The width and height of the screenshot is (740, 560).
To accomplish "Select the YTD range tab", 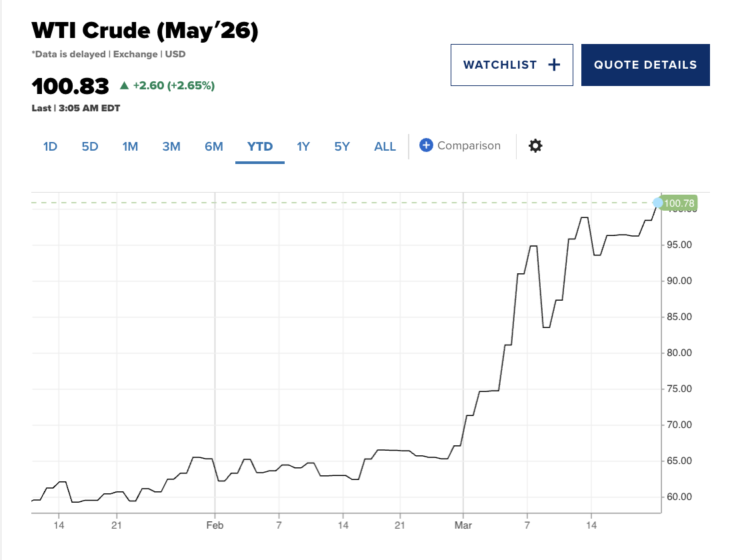I will pyautogui.click(x=260, y=147).
